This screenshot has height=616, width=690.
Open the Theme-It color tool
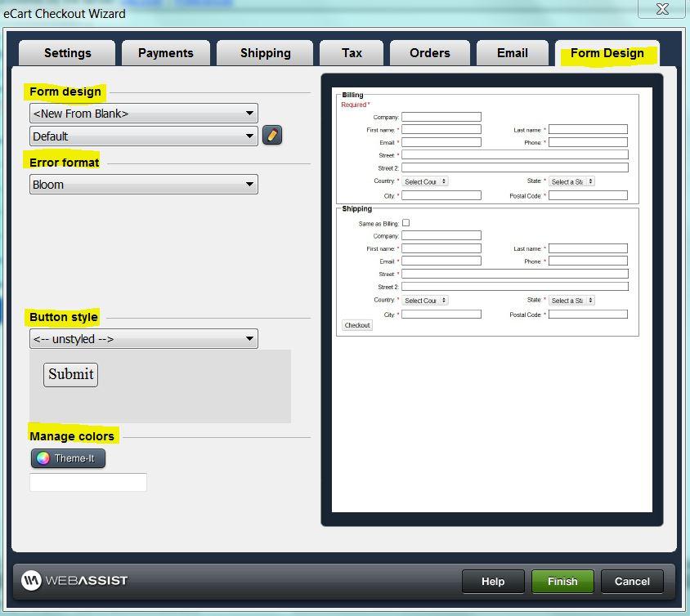[68, 458]
